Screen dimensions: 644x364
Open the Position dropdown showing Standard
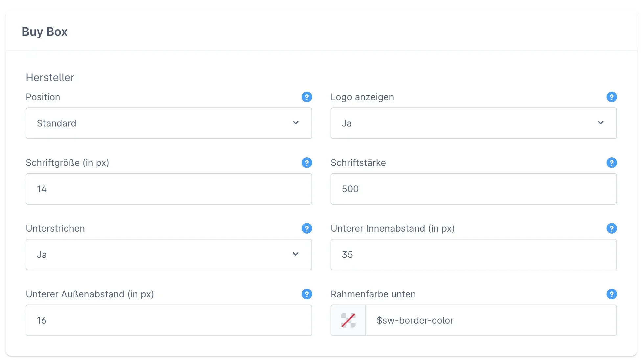(x=158, y=123)
